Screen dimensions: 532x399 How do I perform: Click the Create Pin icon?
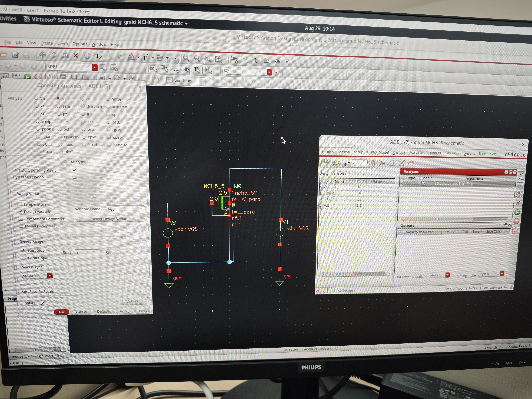pos(277,61)
